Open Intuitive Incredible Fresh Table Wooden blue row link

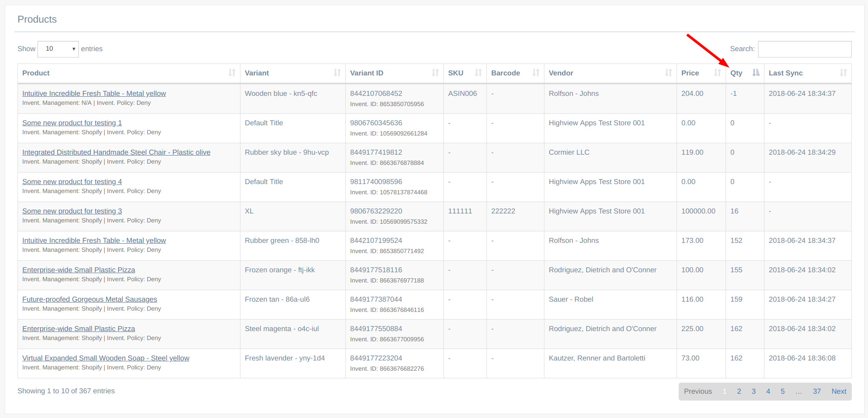(94, 93)
